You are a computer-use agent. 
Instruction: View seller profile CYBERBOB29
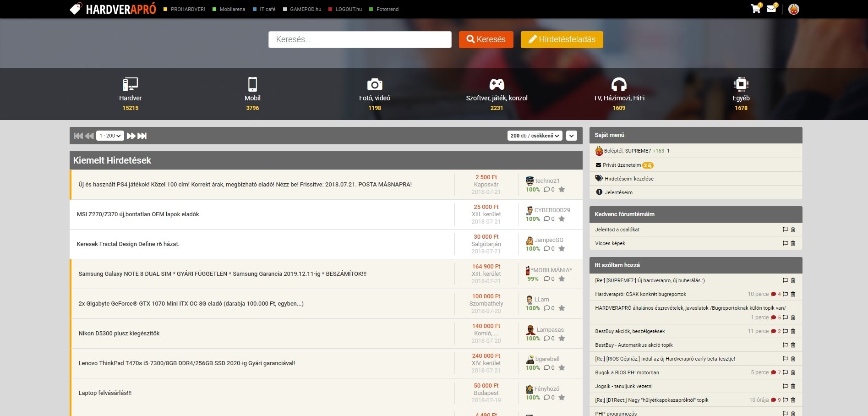pos(552,210)
